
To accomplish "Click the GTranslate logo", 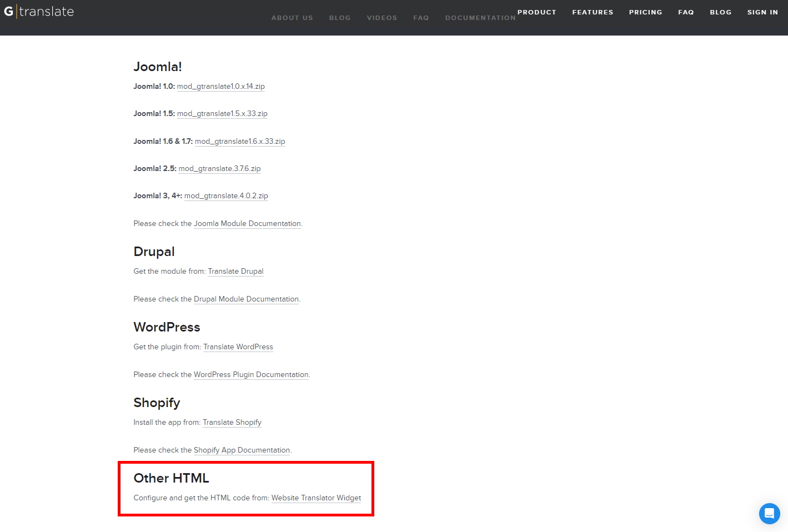I will [x=39, y=12].
